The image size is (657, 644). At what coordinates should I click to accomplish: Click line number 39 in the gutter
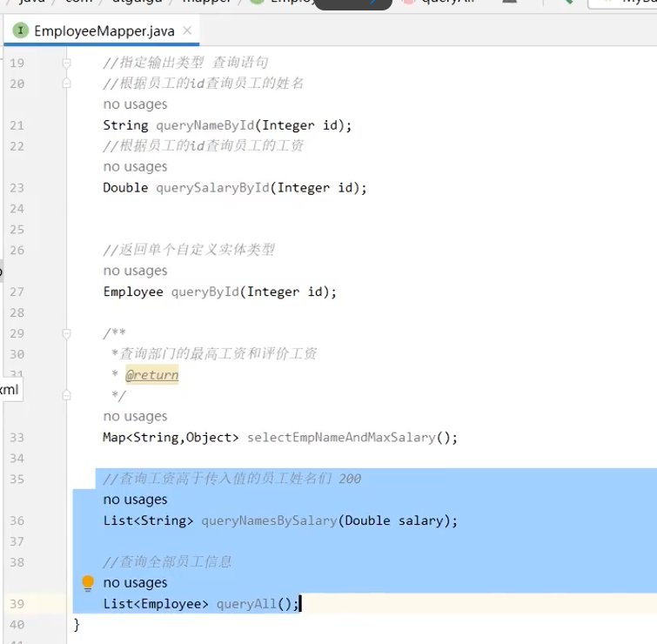17,604
